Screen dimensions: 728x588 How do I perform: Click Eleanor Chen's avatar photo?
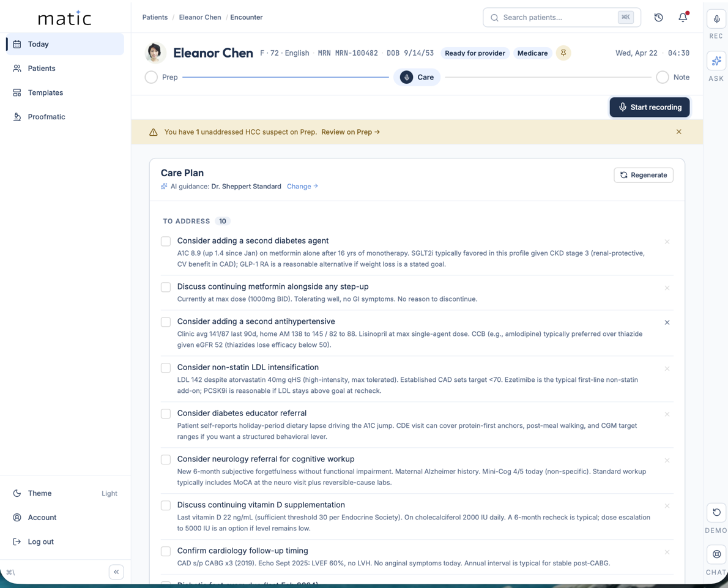(155, 53)
